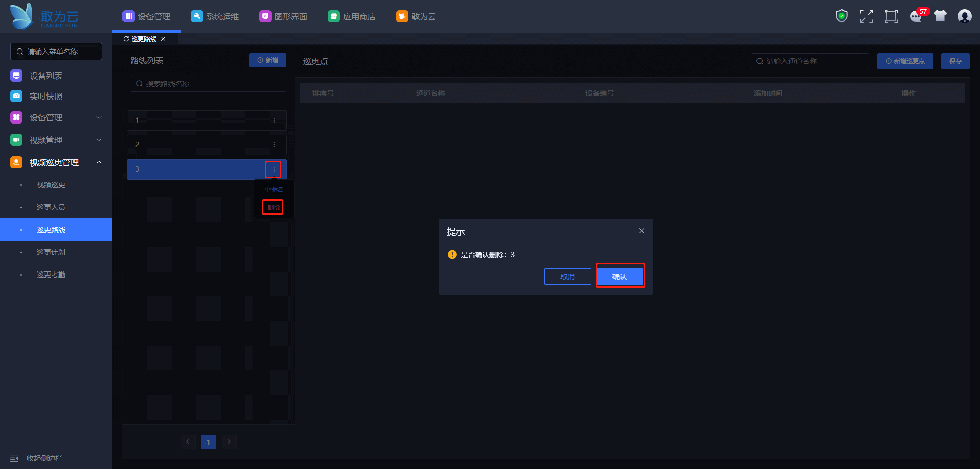Go to the next page of routes
Image resolution: width=980 pixels, height=469 pixels.
229,442
